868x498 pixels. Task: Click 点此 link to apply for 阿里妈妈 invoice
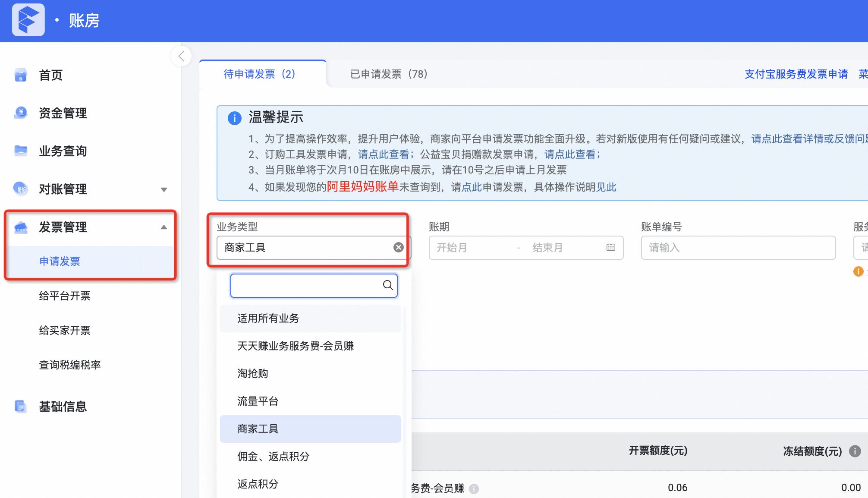[x=472, y=187]
